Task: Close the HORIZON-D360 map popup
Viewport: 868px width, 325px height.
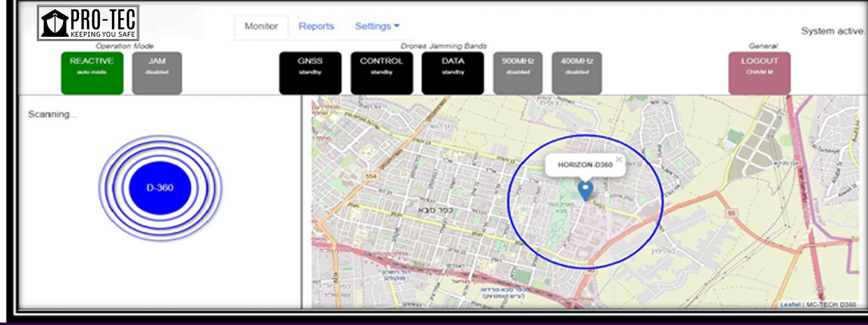Action: pos(619,160)
